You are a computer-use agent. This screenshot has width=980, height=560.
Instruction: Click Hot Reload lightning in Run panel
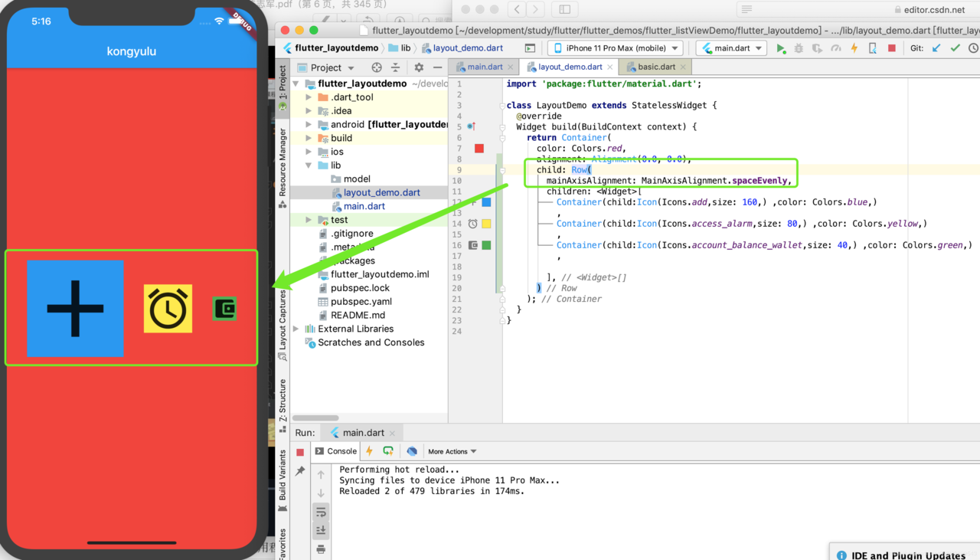point(369,451)
